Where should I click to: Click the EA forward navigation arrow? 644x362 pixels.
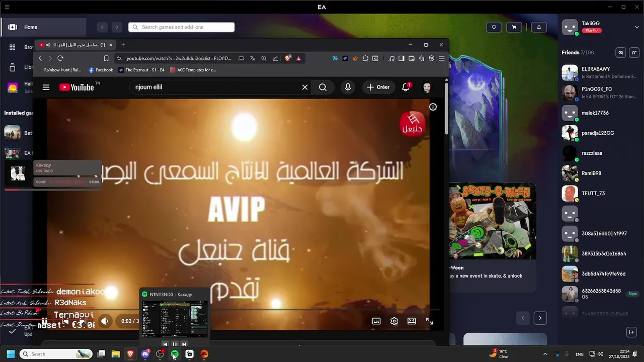[x=117, y=27]
